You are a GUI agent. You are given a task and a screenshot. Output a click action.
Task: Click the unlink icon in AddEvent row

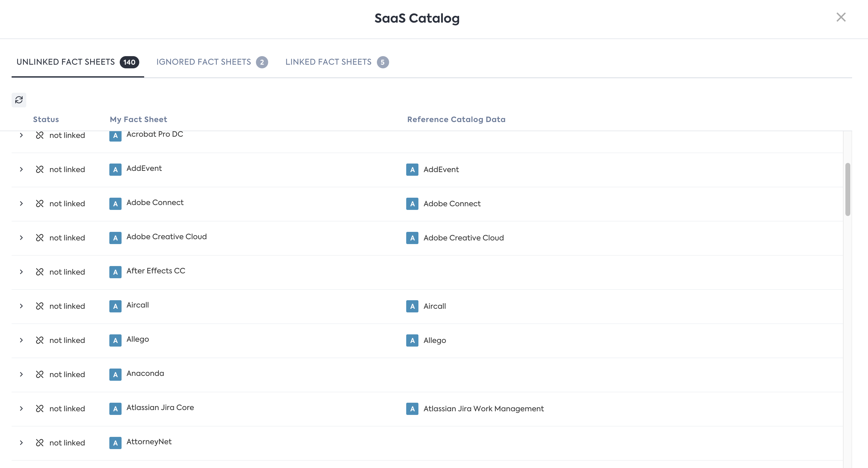[x=40, y=169]
